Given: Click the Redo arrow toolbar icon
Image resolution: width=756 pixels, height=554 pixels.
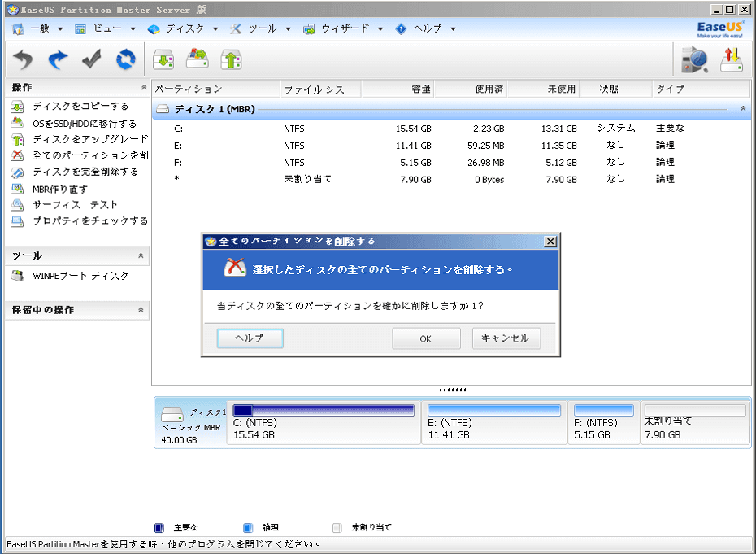Looking at the screenshot, I should [x=58, y=60].
